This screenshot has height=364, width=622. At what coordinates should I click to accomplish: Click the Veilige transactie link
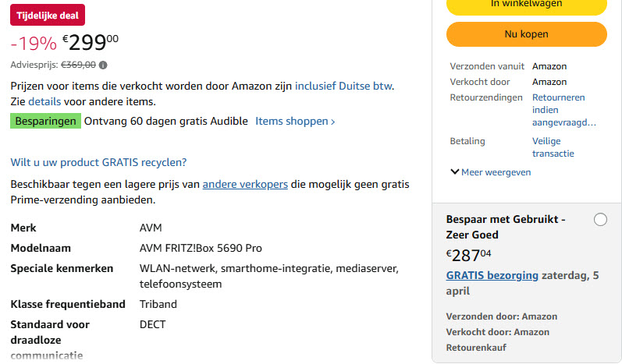click(x=553, y=147)
